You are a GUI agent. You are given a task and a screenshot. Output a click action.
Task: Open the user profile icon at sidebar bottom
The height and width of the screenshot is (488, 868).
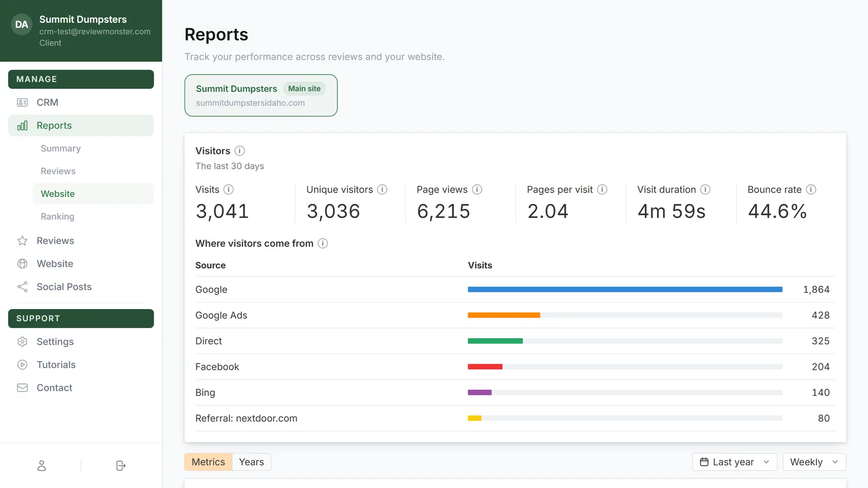[x=42, y=466]
